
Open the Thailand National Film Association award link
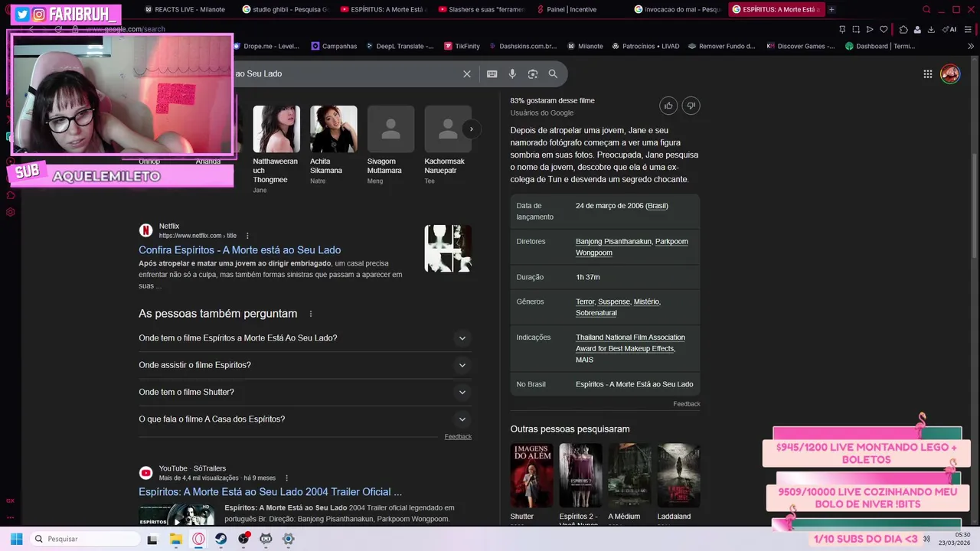[630, 343]
